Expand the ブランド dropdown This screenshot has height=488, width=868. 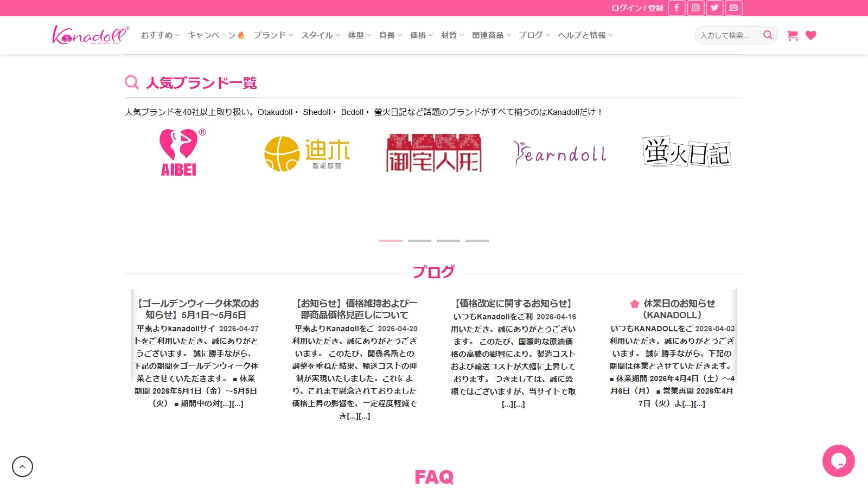(273, 35)
